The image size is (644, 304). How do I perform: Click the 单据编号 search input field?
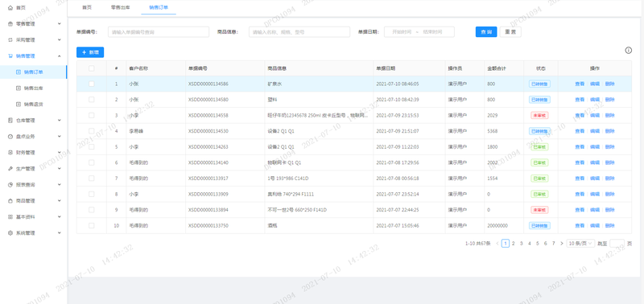pos(159,32)
